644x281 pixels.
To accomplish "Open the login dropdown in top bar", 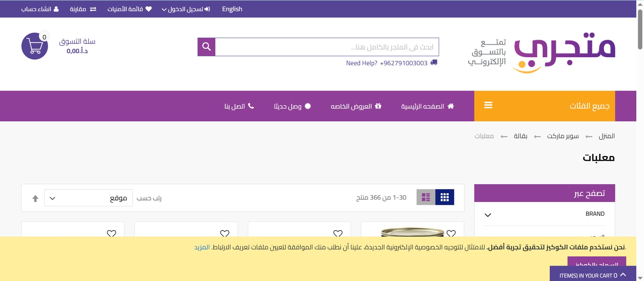I will coord(186,9).
